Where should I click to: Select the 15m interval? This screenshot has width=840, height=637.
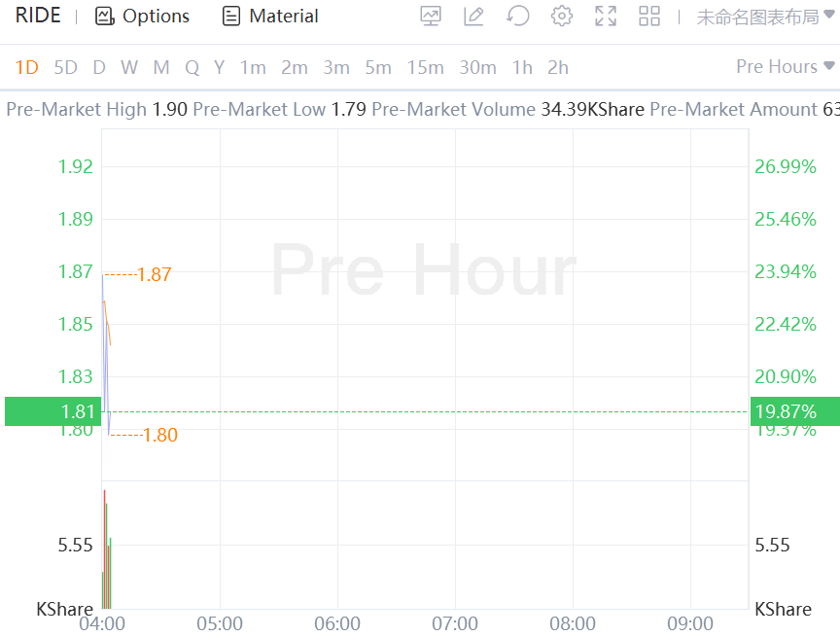click(x=425, y=67)
